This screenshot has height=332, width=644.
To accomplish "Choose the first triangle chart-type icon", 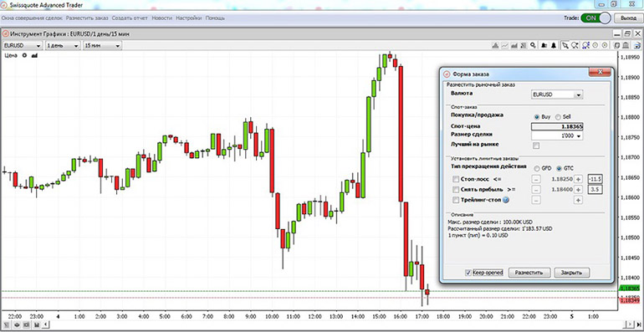I will [x=495, y=45].
